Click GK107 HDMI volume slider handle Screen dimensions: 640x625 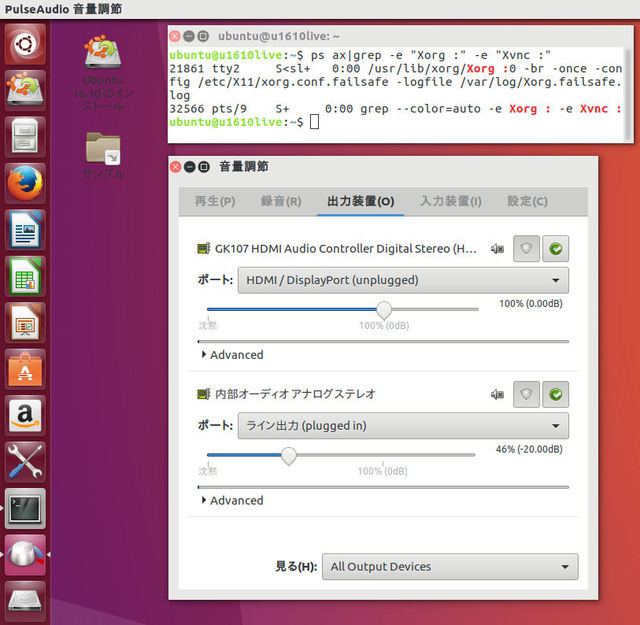coord(384,310)
